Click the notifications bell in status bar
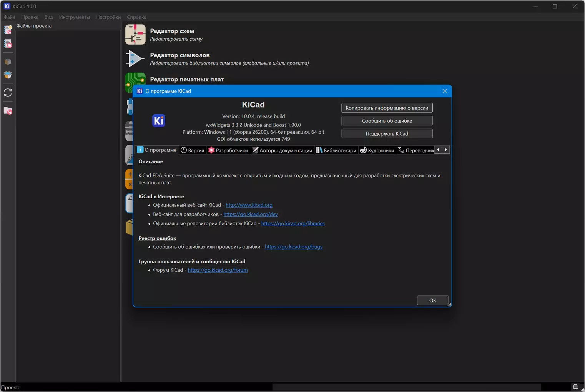Screen dimensions: 585x392 575,387
